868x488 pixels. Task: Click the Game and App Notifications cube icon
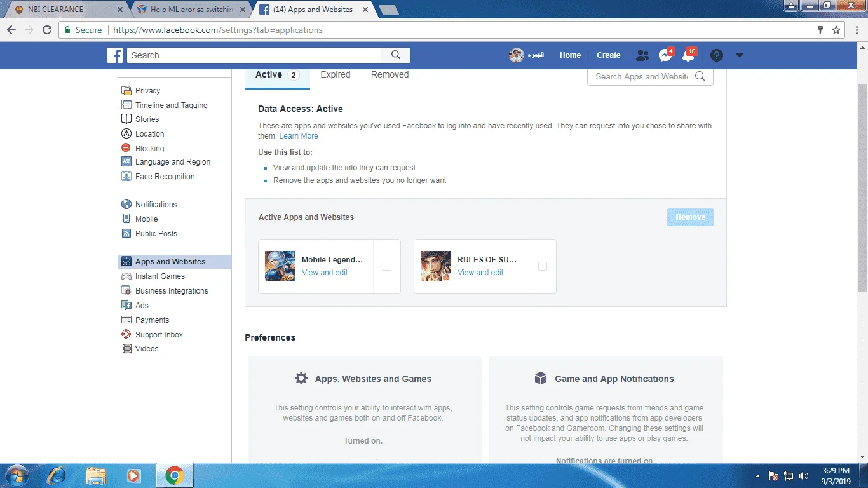pos(541,378)
